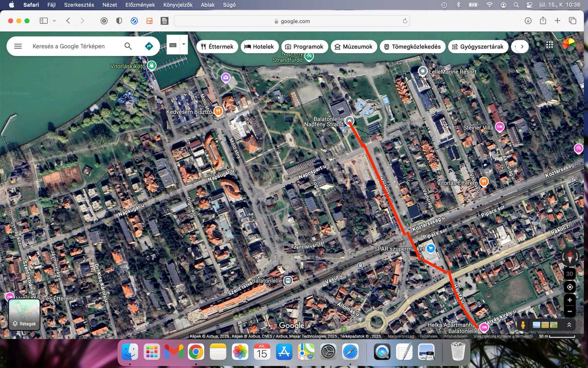Select the Balatonlelle train station icon
The image size is (588, 368).
pos(288,281)
